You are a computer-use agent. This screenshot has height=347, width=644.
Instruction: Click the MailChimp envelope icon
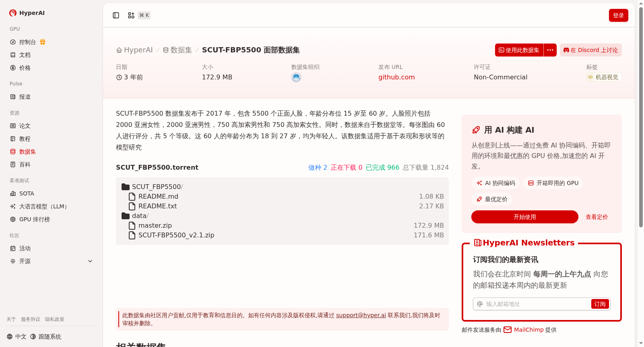(508, 330)
